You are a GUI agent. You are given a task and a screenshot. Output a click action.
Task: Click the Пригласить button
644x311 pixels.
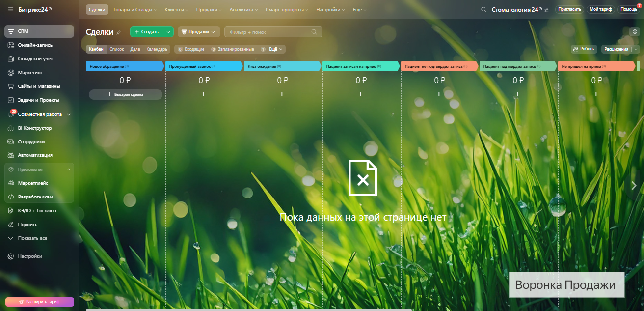(570, 9)
